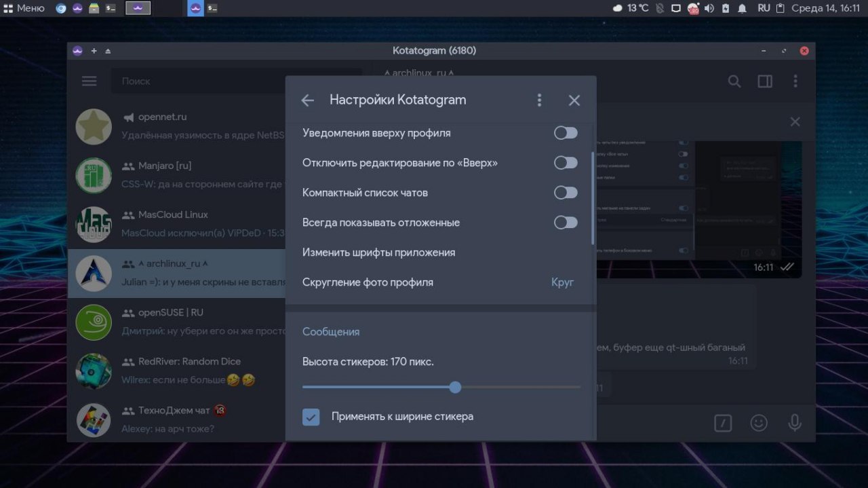Open the opennet.ru channel chat
The image size is (868, 488).
[176, 126]
